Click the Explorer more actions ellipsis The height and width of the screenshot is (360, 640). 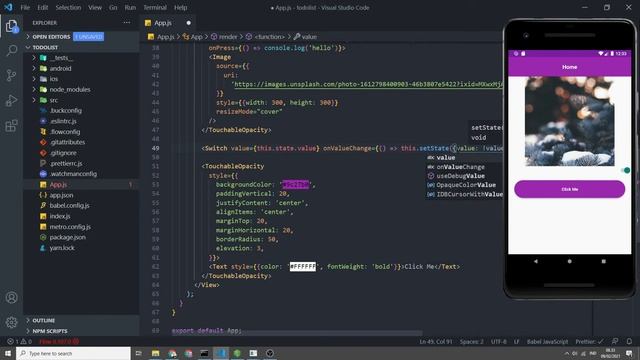[127, 23]
